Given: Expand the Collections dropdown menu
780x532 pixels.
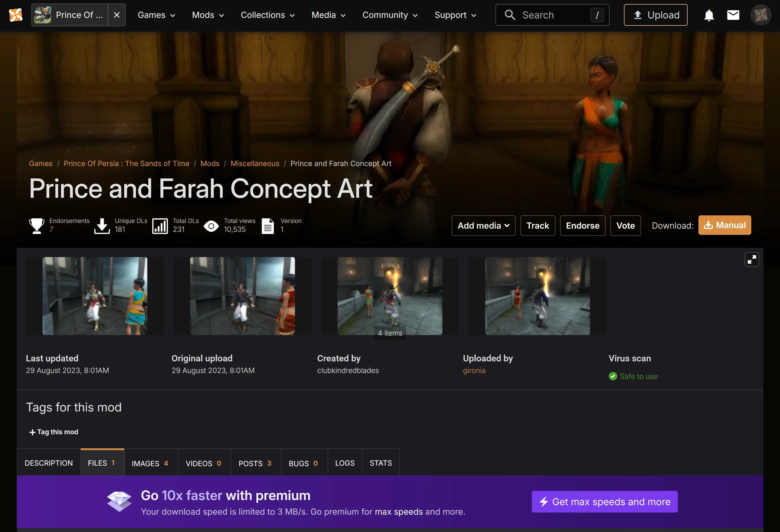Looking at the screenshot, I should tap(267, 15).
